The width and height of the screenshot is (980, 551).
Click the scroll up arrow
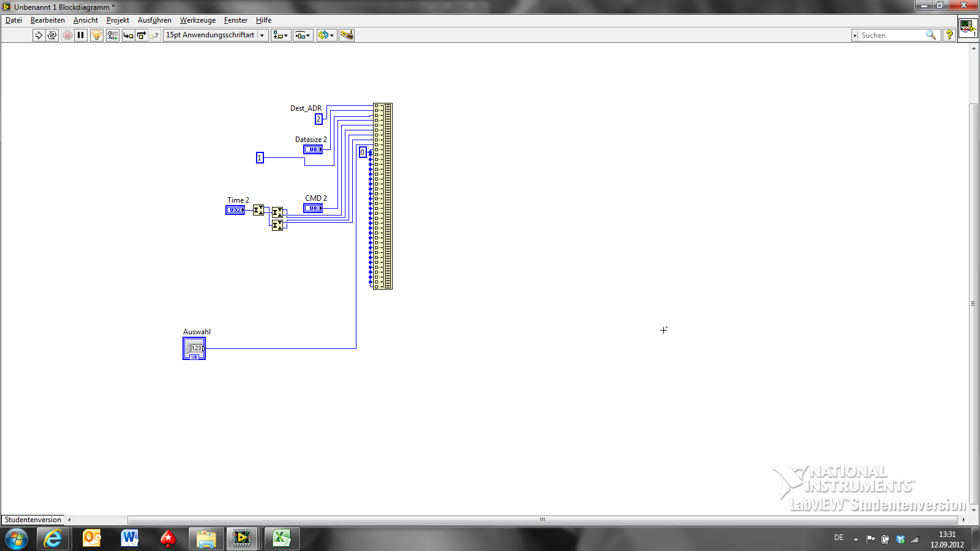tap(974, 48)
